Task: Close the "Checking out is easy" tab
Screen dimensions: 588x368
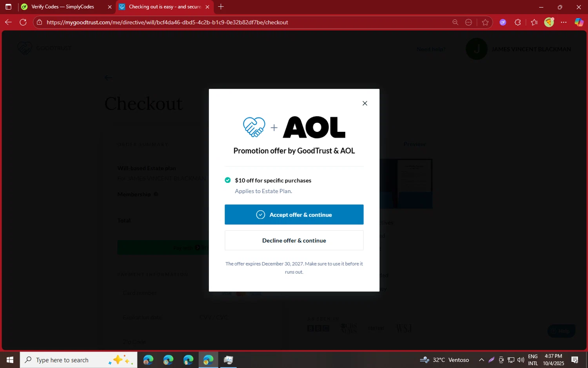Action: 207,7
